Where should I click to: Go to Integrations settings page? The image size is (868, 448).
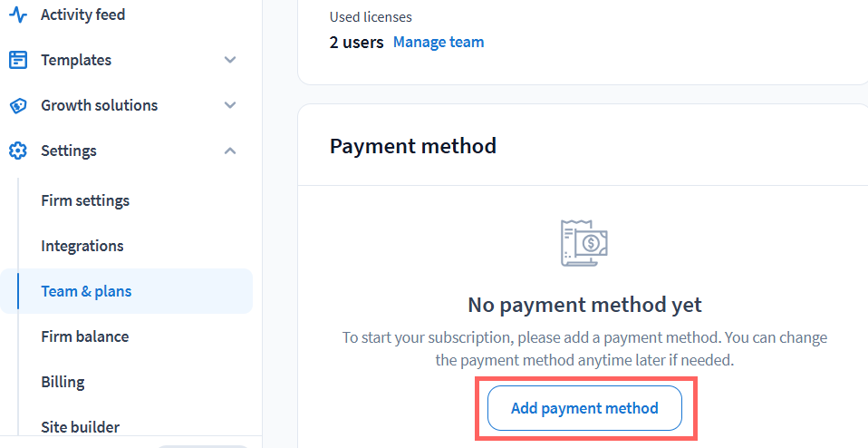(x=82, y=246)
